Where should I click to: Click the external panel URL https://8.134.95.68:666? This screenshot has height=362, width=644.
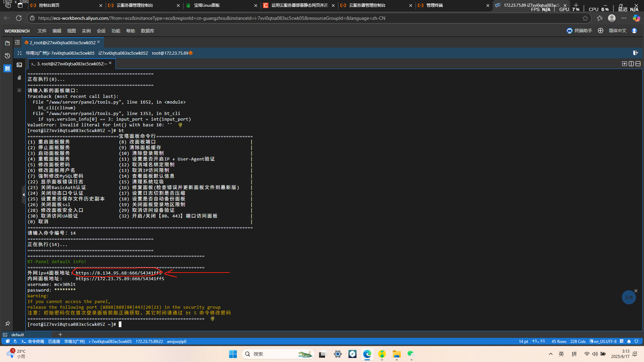pyautogui.click(x=118, y=273)
